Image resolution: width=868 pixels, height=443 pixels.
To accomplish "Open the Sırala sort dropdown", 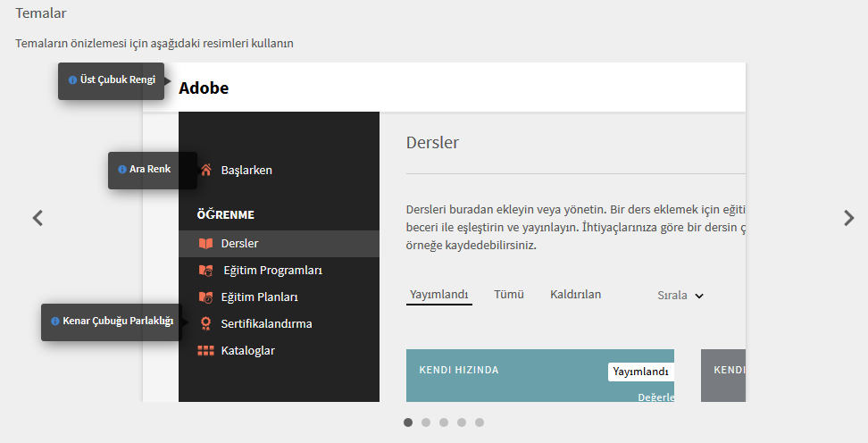I will tap(680, 296).
